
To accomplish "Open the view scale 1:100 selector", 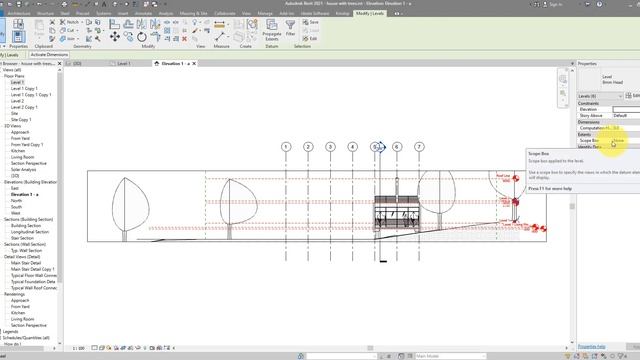I will click(x=78, y=348).
